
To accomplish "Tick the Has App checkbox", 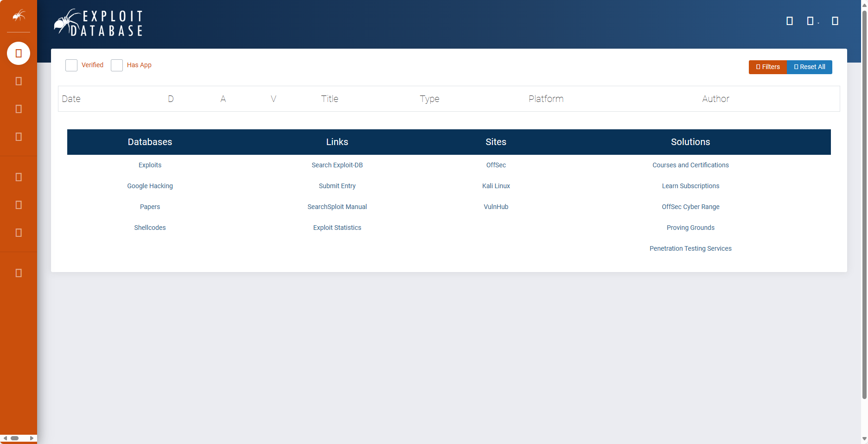I will 117,65.
